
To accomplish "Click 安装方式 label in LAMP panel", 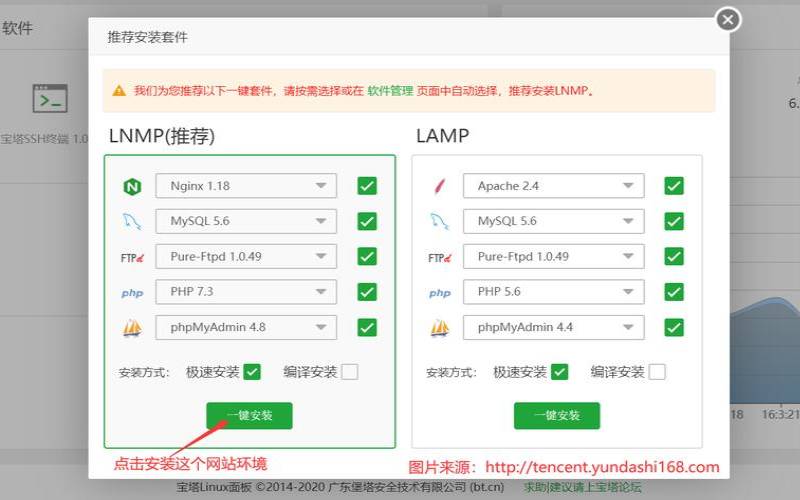I will pos(452,372).
